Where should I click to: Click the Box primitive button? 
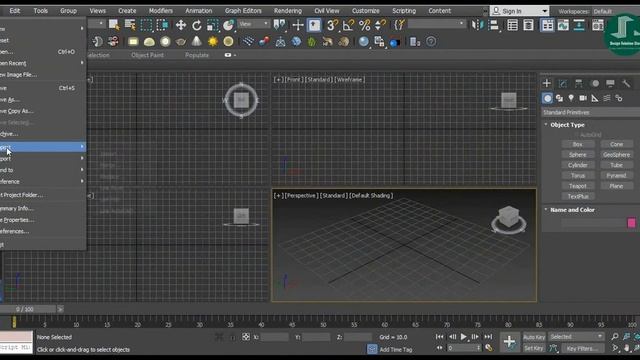point(578,144)
